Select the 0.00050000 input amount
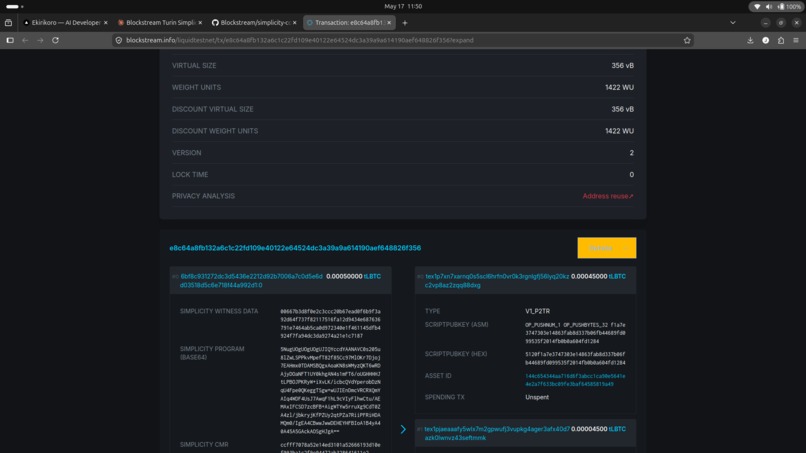 [344, 276]
